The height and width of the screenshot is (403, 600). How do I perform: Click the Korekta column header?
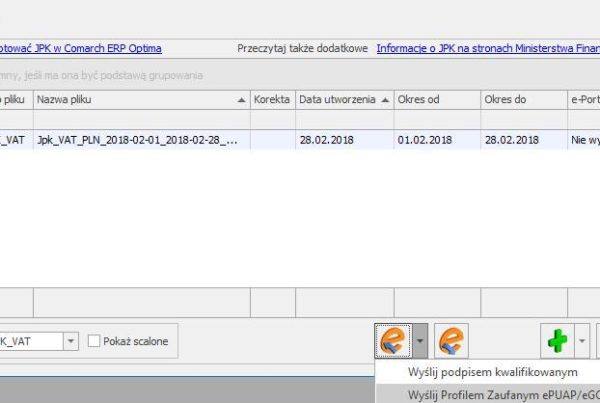point(272,100)
